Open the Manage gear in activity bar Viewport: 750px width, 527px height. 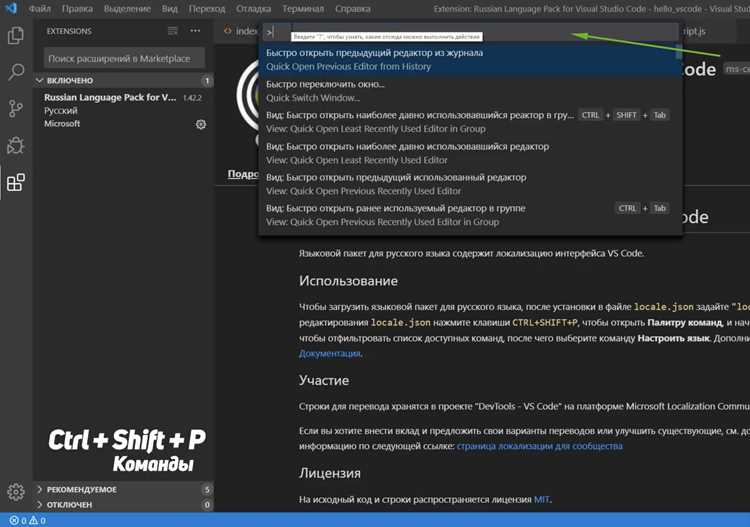[x=15, y=491]
